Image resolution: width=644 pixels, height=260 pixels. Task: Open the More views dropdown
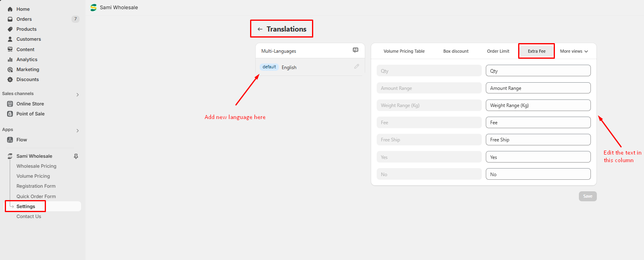pos(574,51)
